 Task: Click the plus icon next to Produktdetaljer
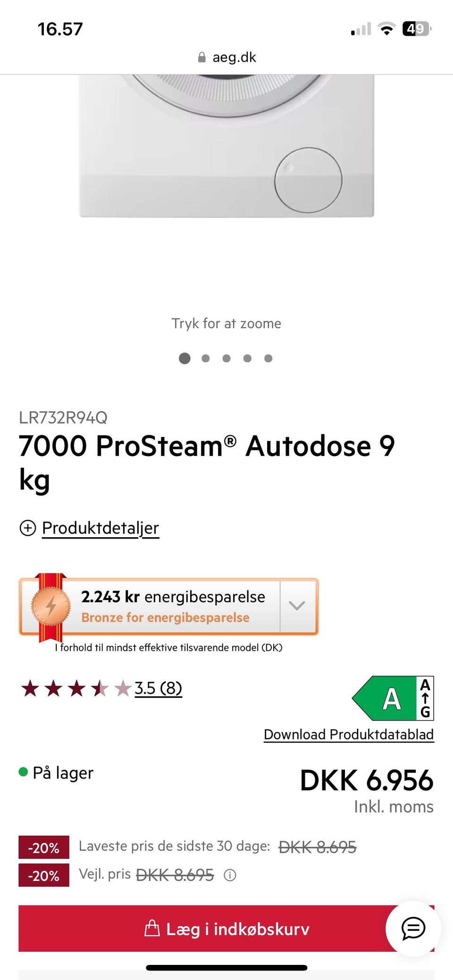[27, 528]
